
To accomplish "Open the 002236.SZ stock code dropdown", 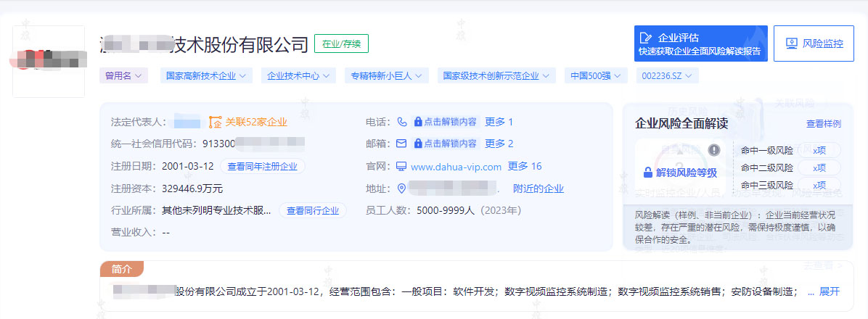I will tap(667, 75).
